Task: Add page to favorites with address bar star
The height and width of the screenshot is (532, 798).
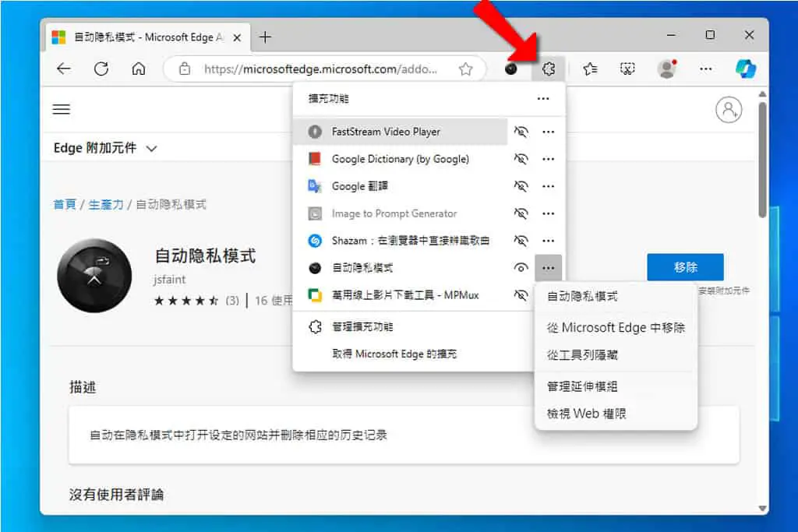Action: point(466,69)
